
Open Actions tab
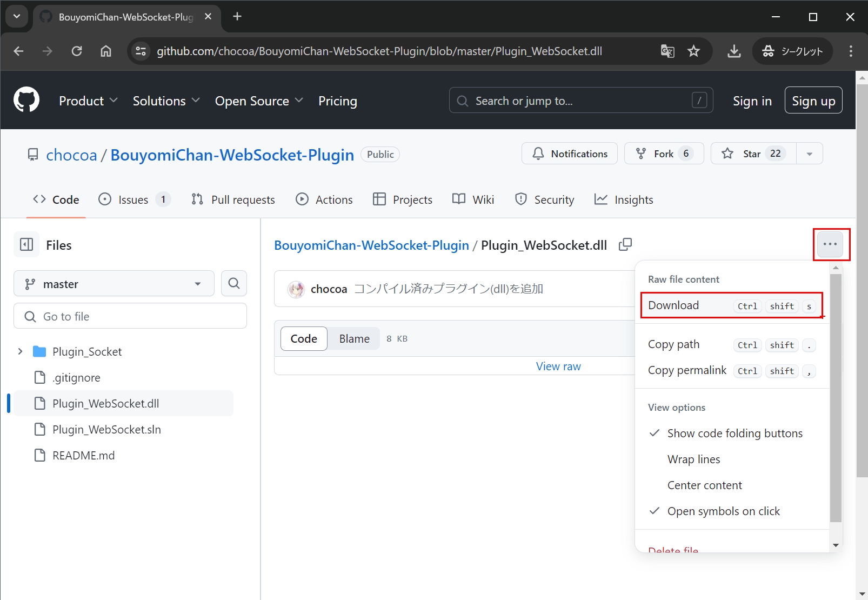pos(324,199)
